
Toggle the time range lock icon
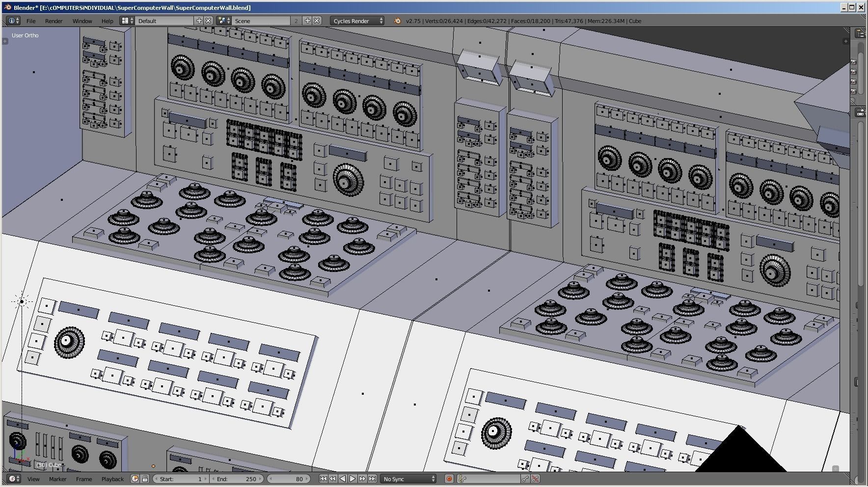click(x=145, y=479)
